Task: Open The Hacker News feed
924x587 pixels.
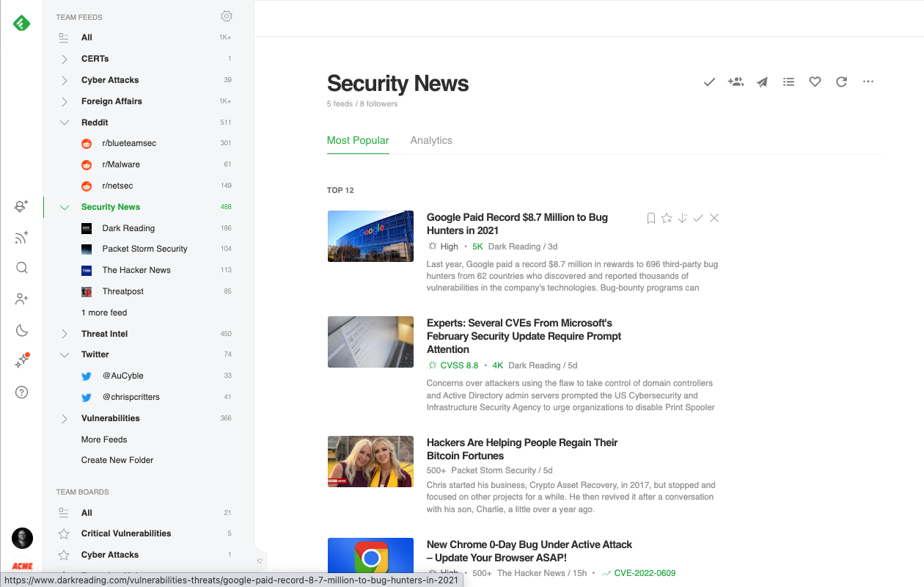Action: pyautogui.click(x=136, y=270)
